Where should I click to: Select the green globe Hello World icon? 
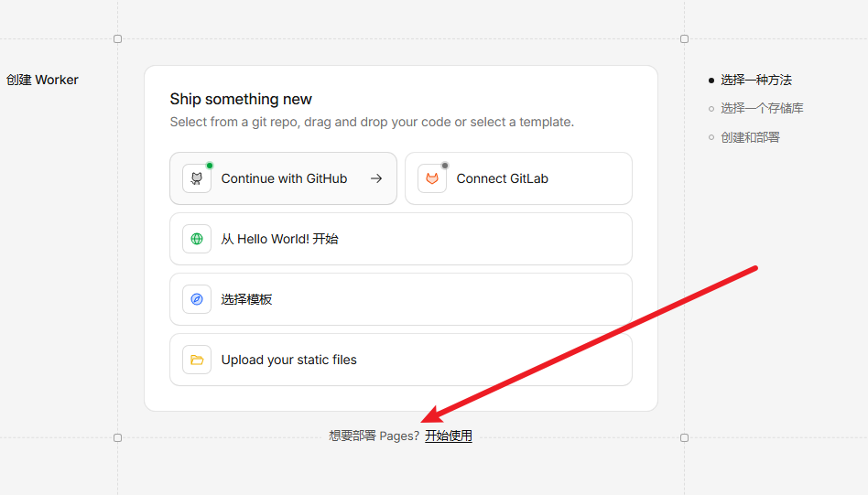click(197, 239)
